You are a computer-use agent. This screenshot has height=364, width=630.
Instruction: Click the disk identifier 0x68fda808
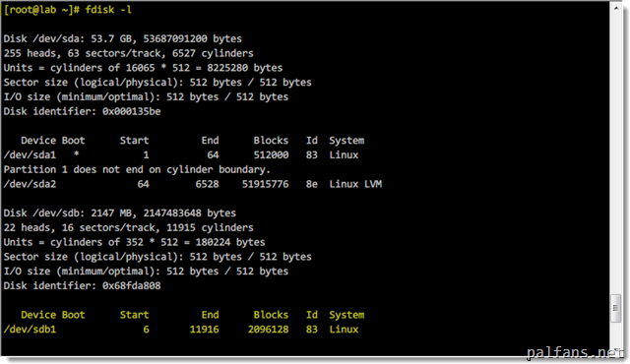point(131,285)
